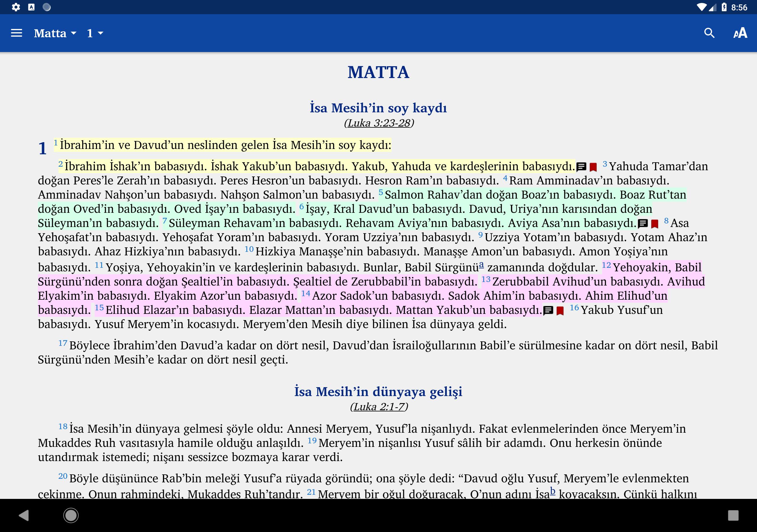Screen dimensions: 757x532
Task: Select verse number 12 before Yehoyakin
Action: (606, 265)
